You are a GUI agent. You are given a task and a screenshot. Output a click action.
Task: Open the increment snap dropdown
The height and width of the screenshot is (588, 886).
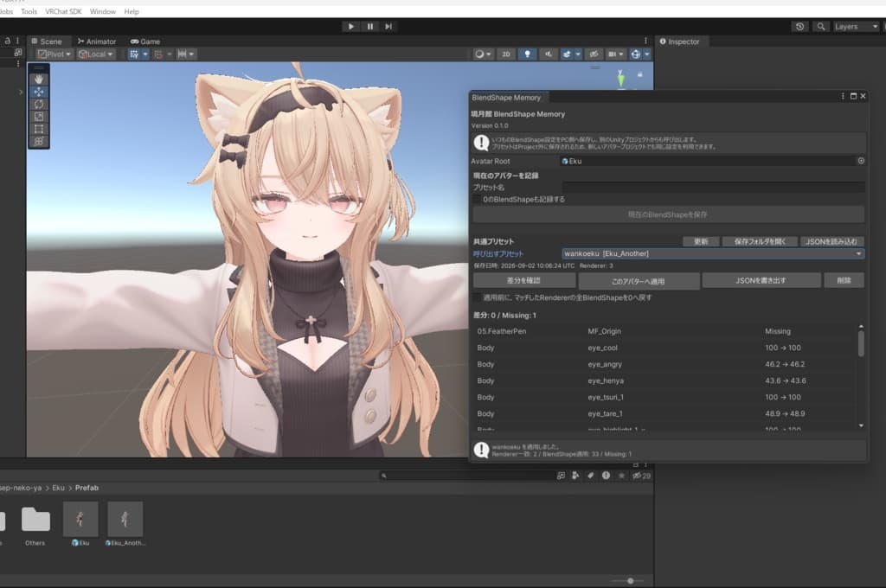tap(186, 54)
